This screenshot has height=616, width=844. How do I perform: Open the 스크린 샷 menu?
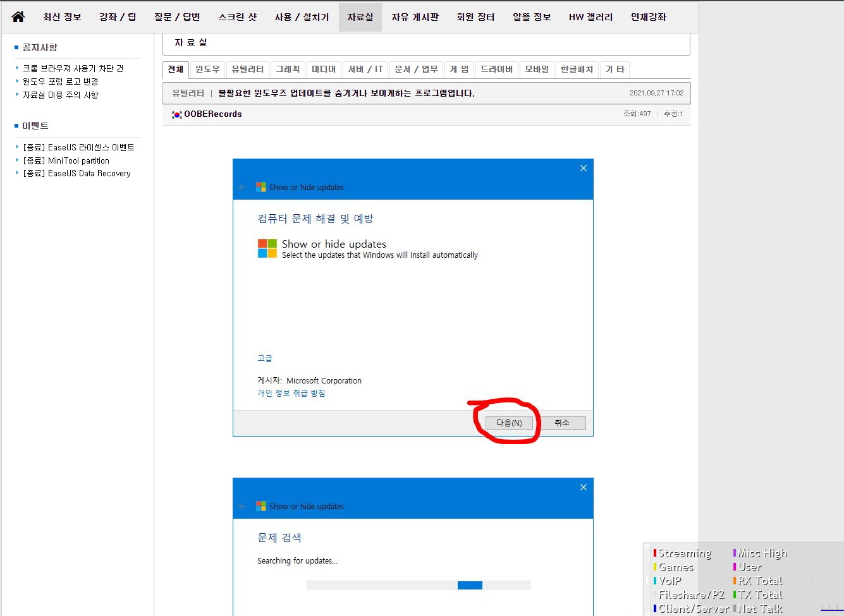(x=238, y=17)
